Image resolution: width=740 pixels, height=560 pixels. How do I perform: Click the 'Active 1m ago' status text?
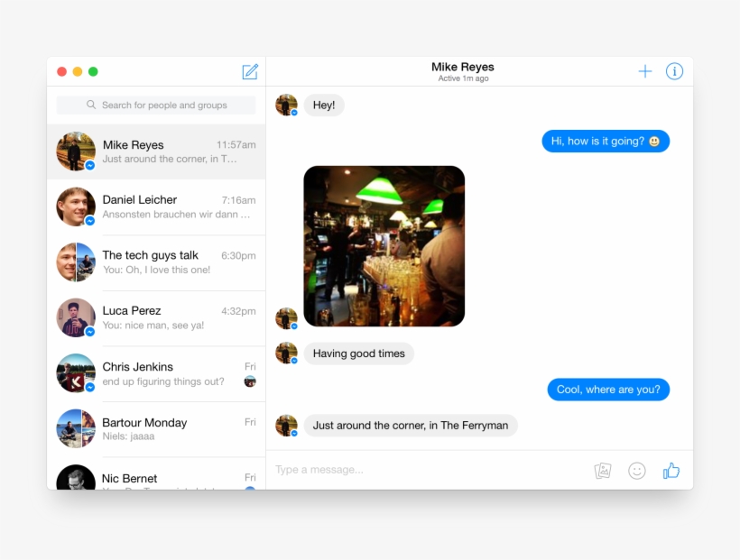(x=463, y=78)
